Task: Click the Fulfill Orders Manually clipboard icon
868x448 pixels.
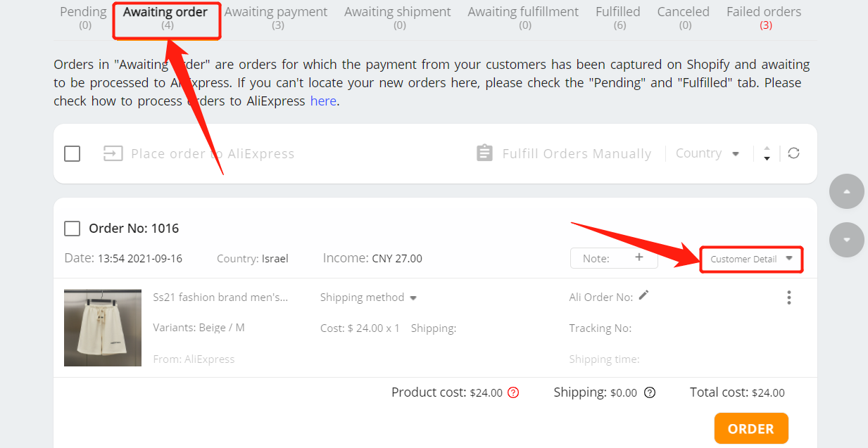Action: 484,153
